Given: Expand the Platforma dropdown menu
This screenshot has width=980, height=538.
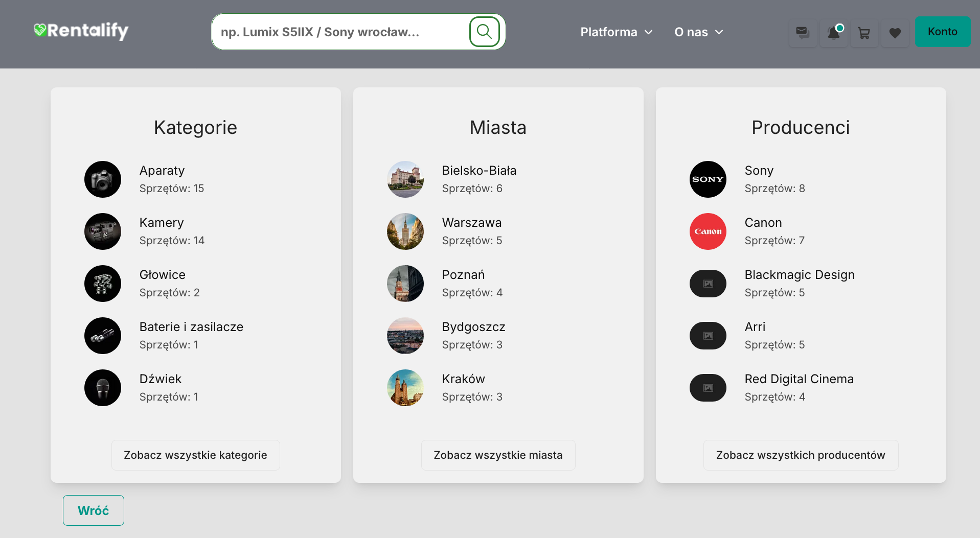Looking at the screenshot, I should 616,32.
